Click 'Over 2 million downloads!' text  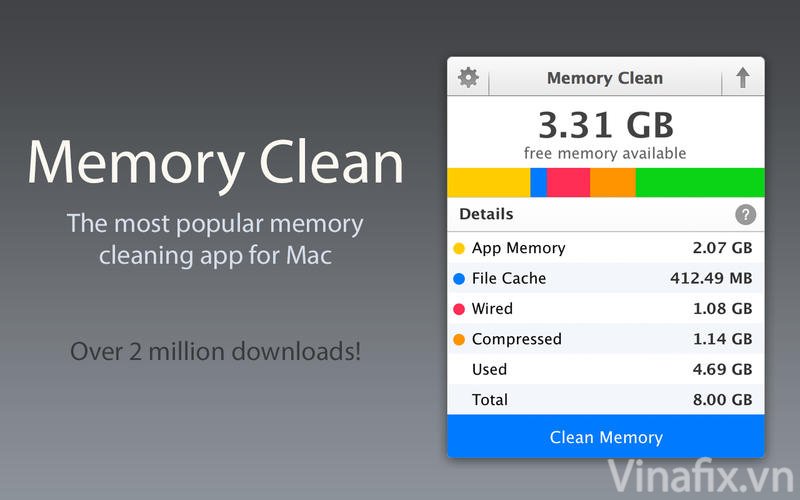tap(215, 352)
